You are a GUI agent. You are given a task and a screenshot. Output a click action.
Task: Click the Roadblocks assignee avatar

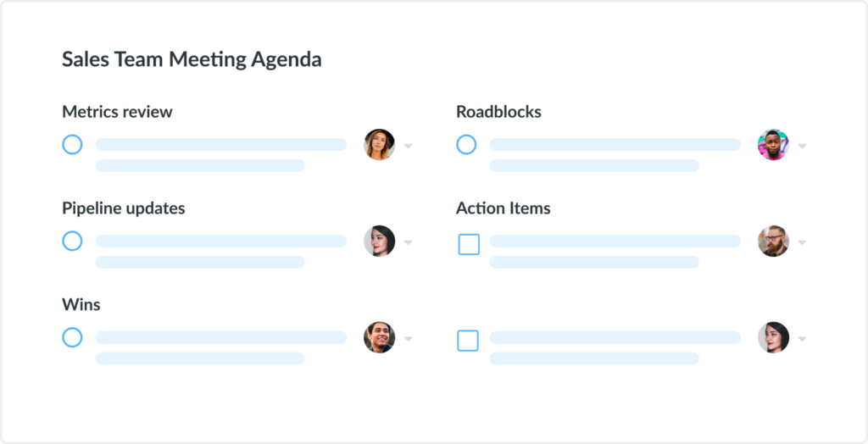[x=773, y=145]
